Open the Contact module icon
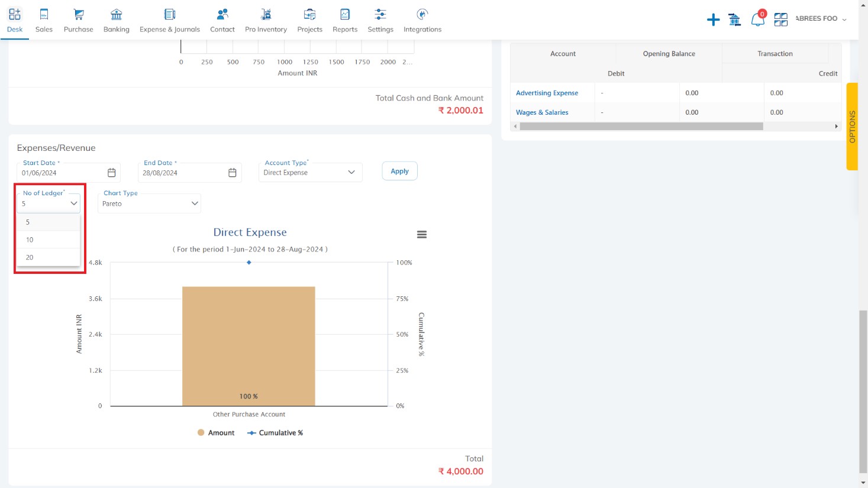This screenshot has height=488, width=868. pyautogui.click(x=222, y=14)
